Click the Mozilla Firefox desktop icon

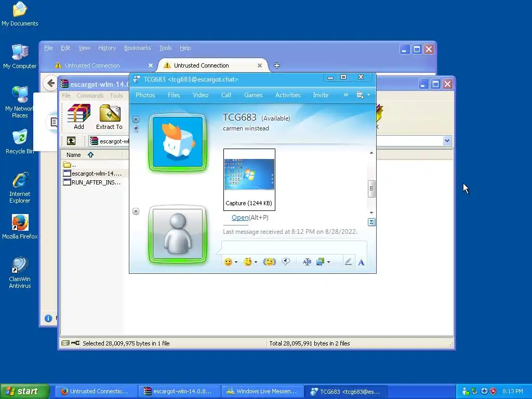point(20,227)
